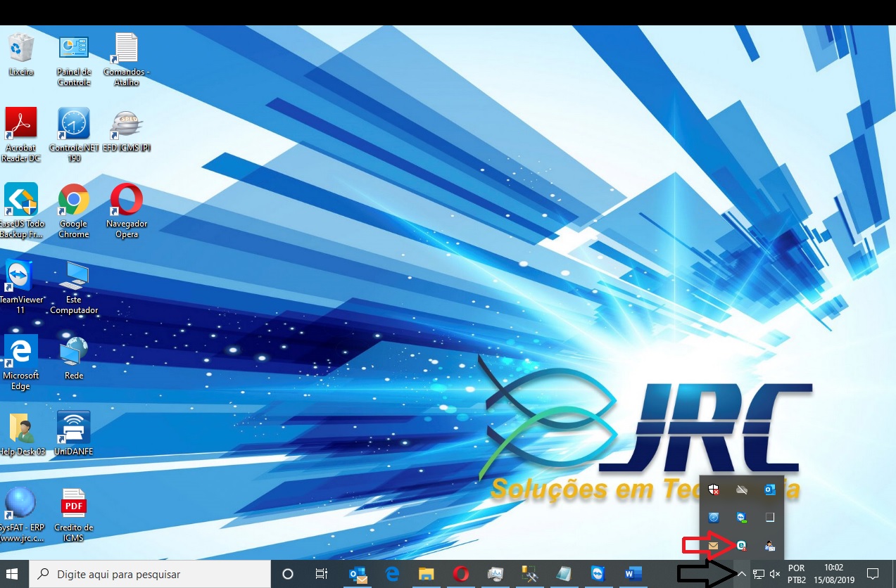Collapse the hidden tray icons chevron
This screenshot has width=896, height=588.
(742, 574)
